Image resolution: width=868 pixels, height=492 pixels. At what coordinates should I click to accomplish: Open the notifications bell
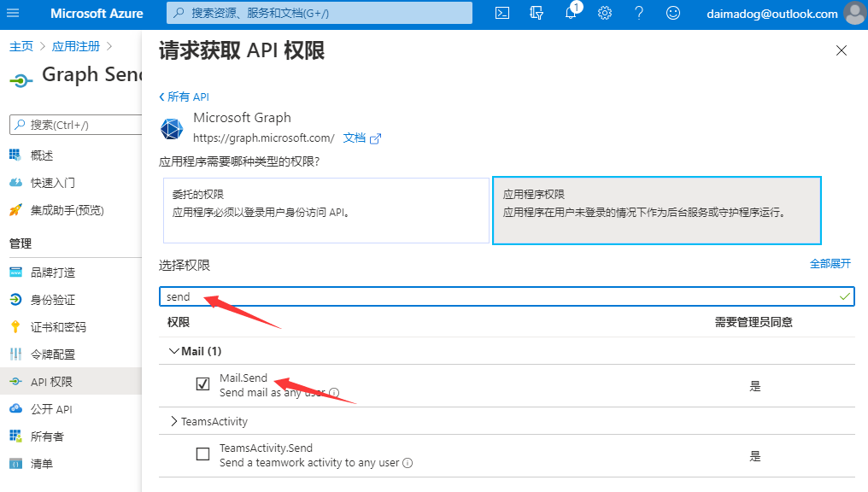coord(571,13)
